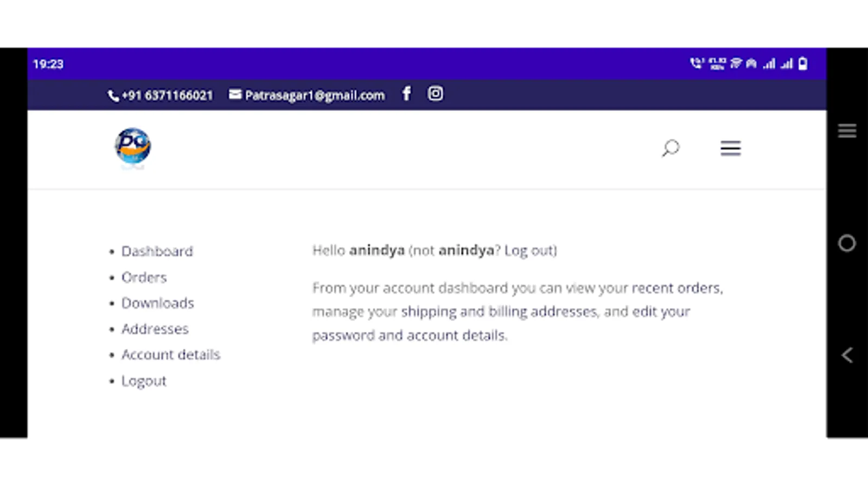Follow shipping and billing addresses link

(x=499, y=312)
